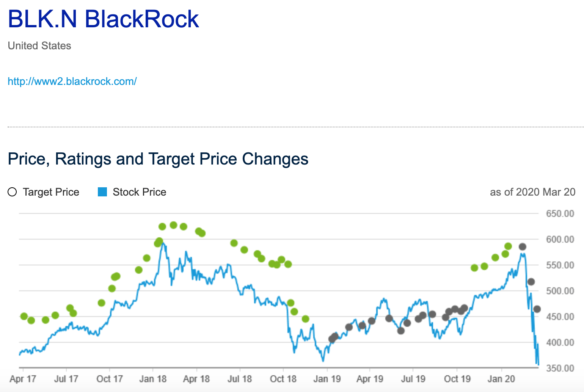Screen dimensions: 584x392
Task: Click the "as of 2020 Mar 20" date text
Action: pyautogui.click(x=532, y=192)
